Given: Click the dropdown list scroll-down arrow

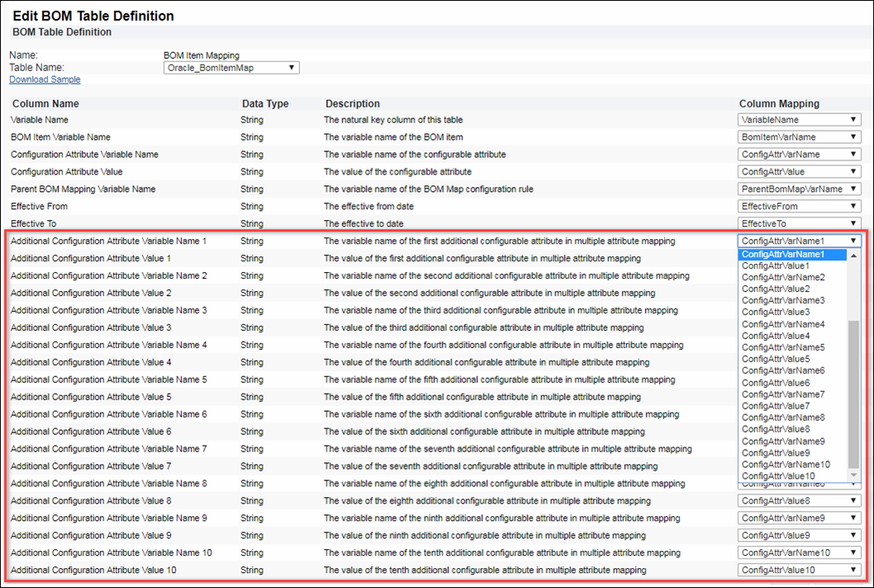Looking at the screenshot, I should pyautogui.click(x=853, y=474).
